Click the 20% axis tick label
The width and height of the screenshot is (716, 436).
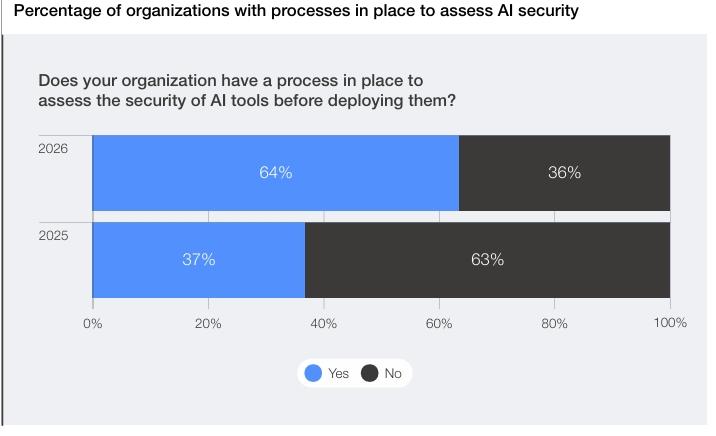pos(208,323)
